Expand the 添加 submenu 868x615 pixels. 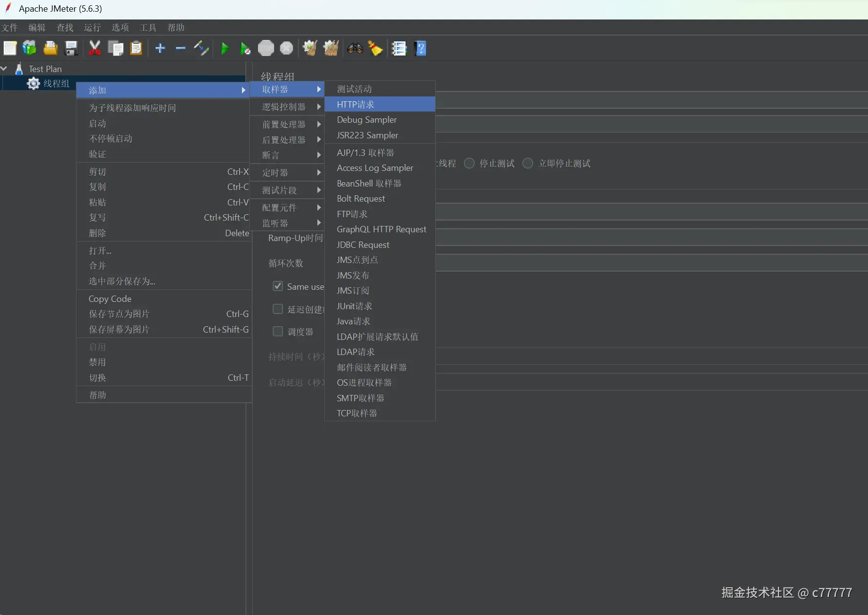tap(163, 90)
